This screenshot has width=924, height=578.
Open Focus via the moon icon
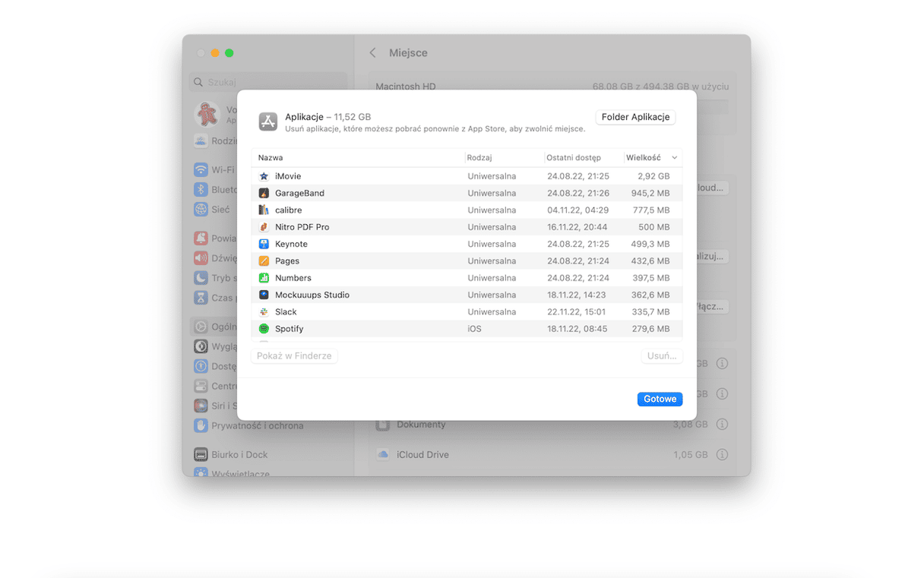coord(201,278)
